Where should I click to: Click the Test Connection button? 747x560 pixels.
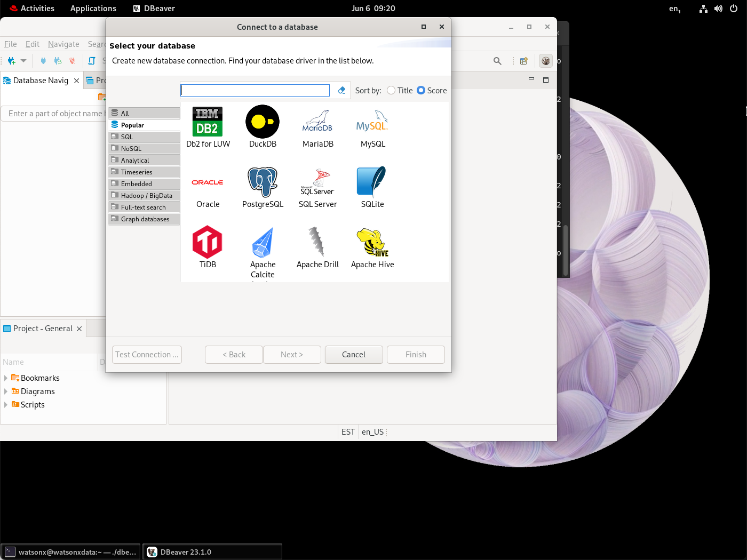tap(147, 355)
